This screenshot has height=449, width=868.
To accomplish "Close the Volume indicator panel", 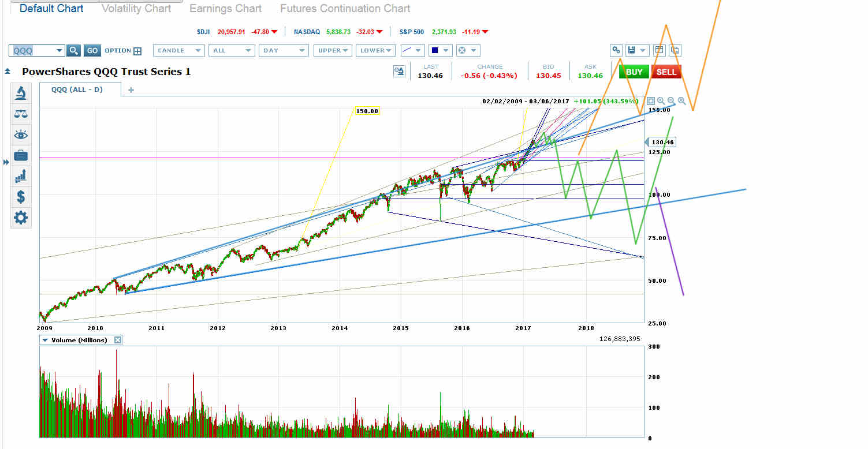I will pyautogui.click(x=118, y=340).
